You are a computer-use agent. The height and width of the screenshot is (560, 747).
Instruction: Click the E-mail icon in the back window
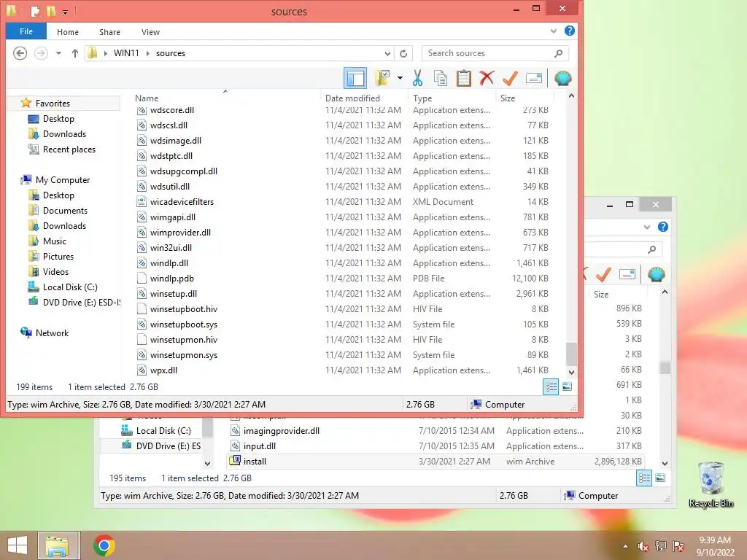coord(627,274)
